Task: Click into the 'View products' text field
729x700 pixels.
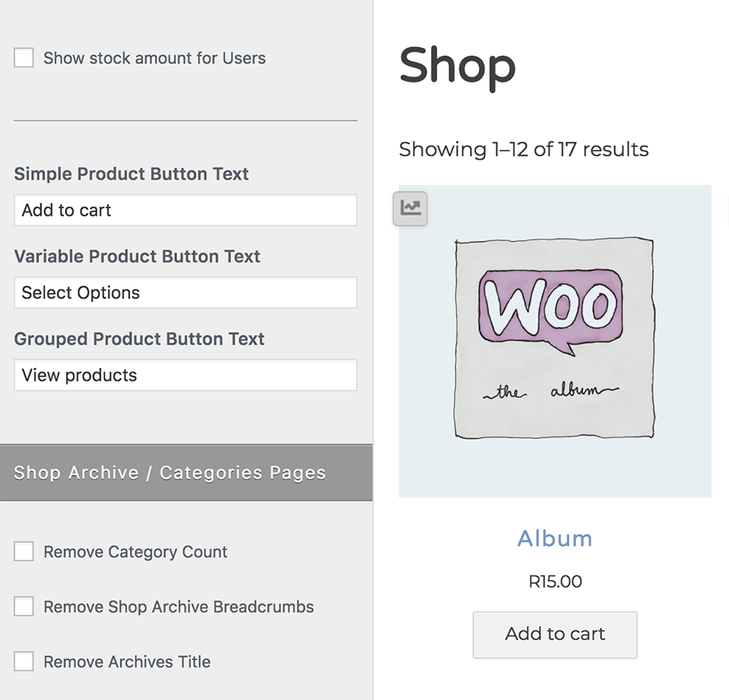Action: coord(185,375)
